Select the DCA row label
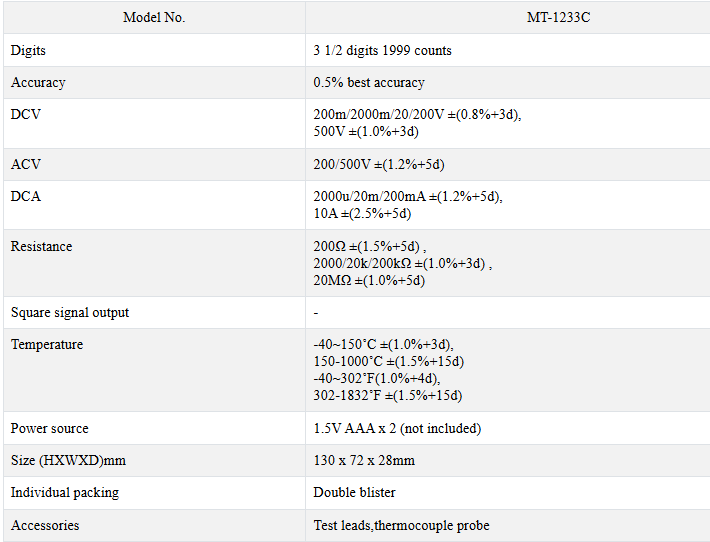Viewport: 710px width, 542px height. (x=26, y=196)
